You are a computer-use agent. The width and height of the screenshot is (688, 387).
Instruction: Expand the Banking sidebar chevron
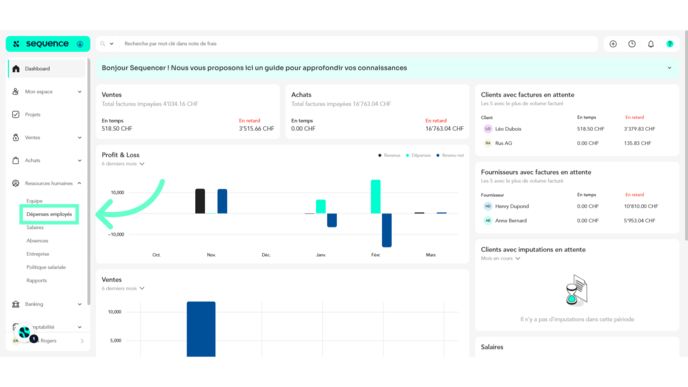click(79, 304)
